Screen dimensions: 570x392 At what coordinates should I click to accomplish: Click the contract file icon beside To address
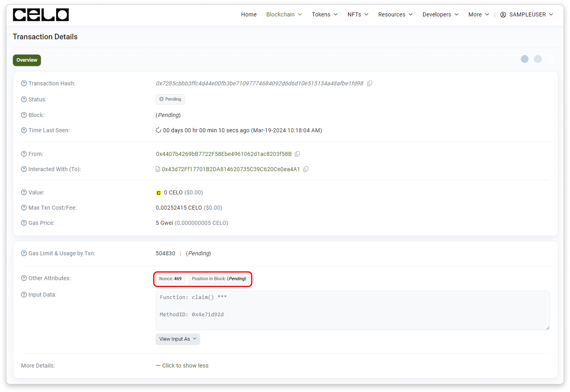[158, 169]
